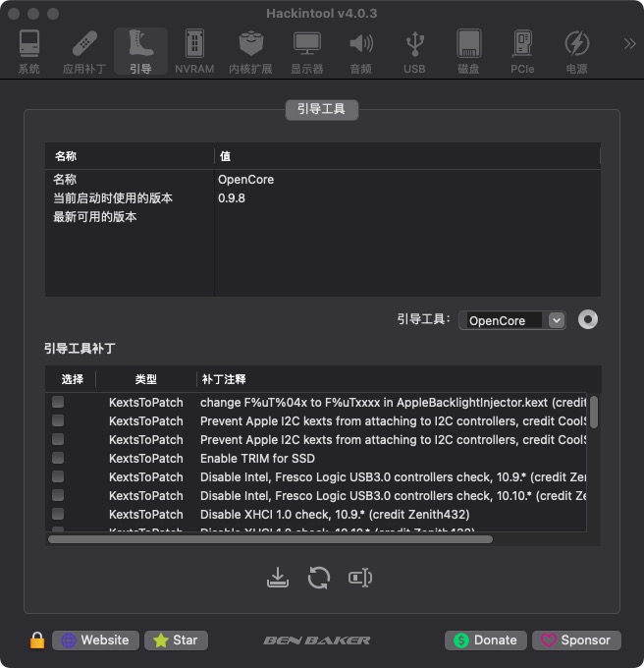Image resolution: width=644 pixels, height=668 pixels.
Task: Open the USB toolbar section
Action: (414, 51)
